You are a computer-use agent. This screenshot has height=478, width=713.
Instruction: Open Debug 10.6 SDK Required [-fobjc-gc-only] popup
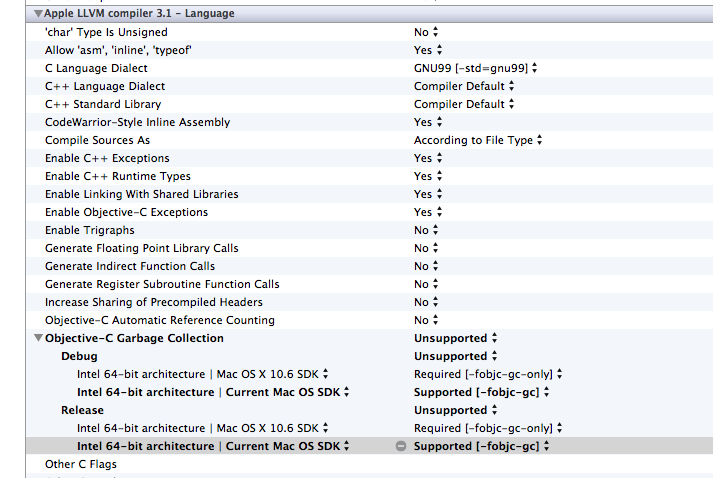(x=488, y=374)
